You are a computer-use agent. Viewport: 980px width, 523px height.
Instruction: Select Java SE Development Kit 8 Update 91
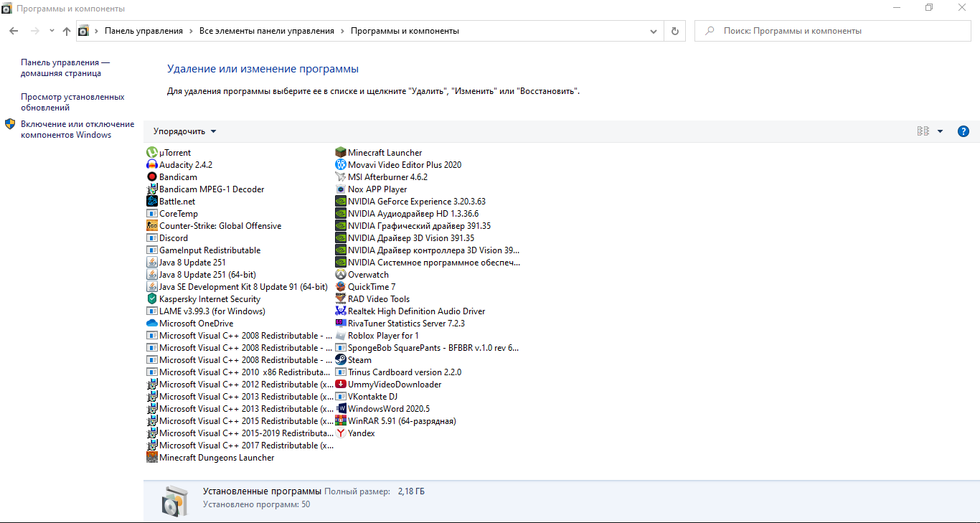pos(237,286)
